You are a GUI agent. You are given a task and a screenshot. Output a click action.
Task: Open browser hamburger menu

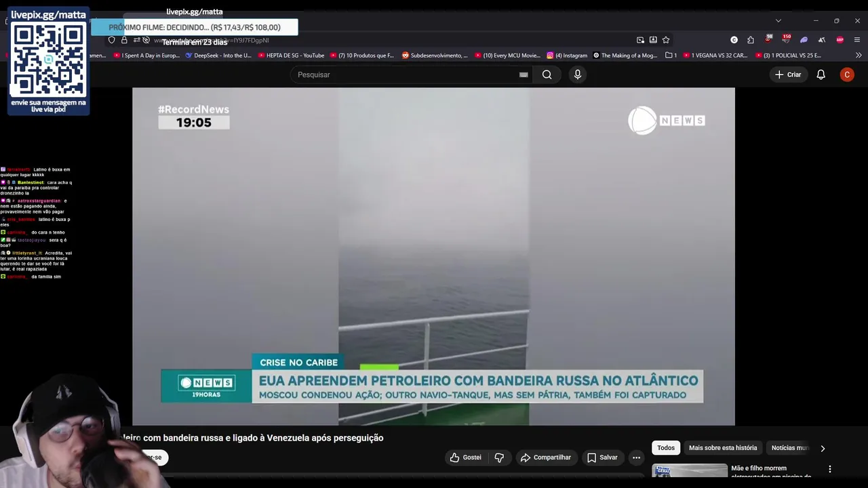tap(857, 40)
